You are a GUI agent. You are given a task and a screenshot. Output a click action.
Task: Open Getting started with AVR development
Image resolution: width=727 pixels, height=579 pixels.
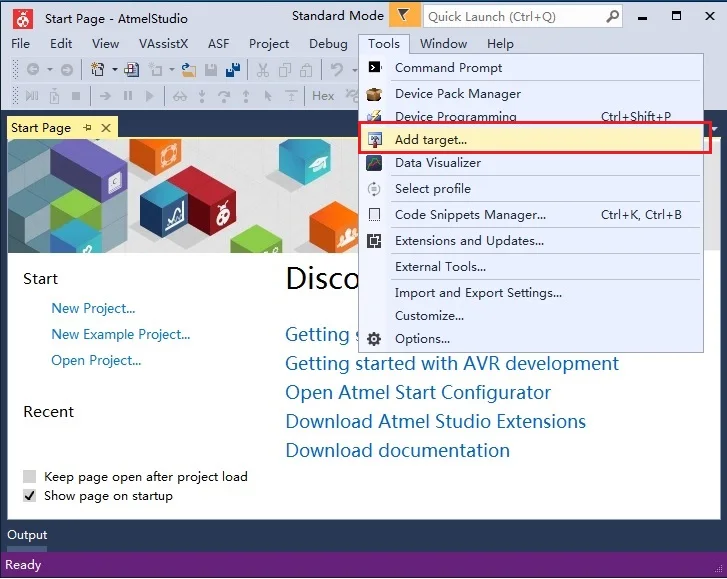click(x=452, y=364)
